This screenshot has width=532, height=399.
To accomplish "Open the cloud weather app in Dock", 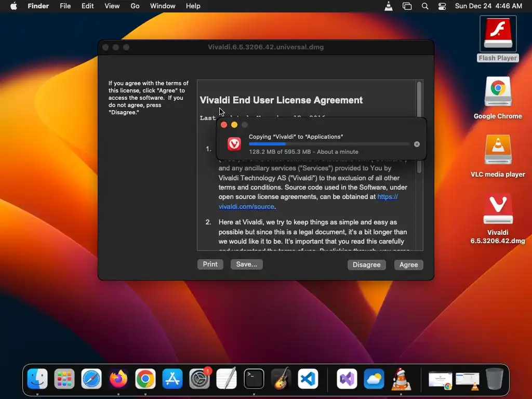I will (x=374, y=379).
